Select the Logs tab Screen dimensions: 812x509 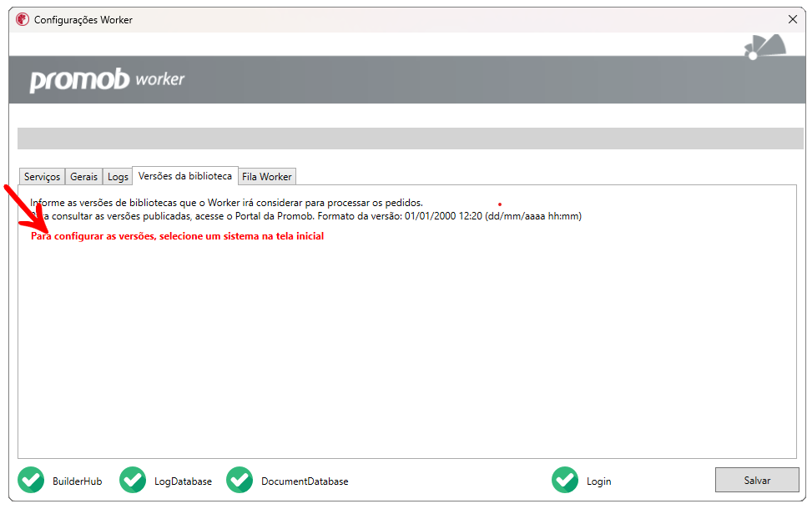coord(118,177)
